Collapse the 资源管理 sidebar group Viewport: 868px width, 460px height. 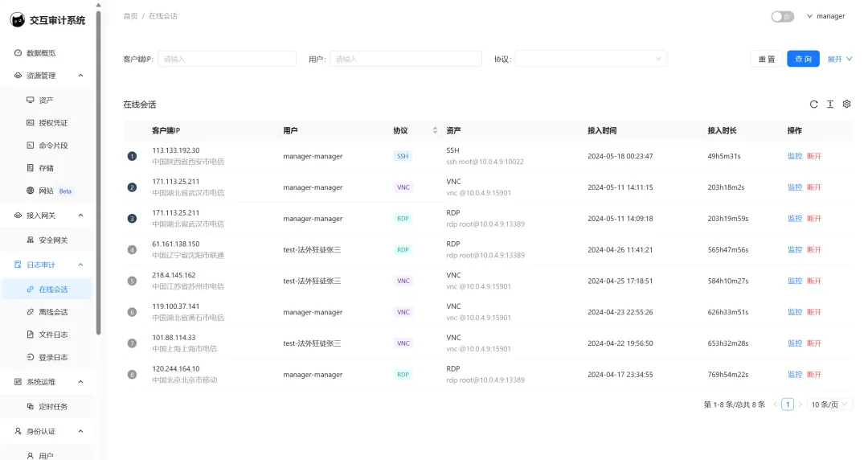point(80,76)
